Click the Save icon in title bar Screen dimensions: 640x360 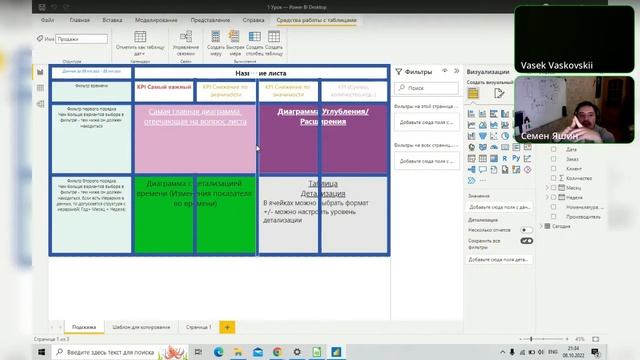coord(42,7)
